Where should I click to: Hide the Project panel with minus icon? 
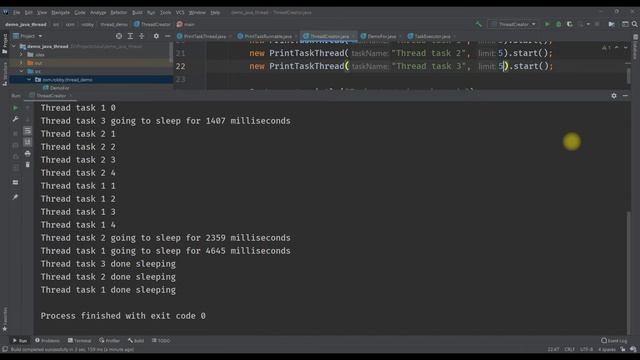click(167, 36)
